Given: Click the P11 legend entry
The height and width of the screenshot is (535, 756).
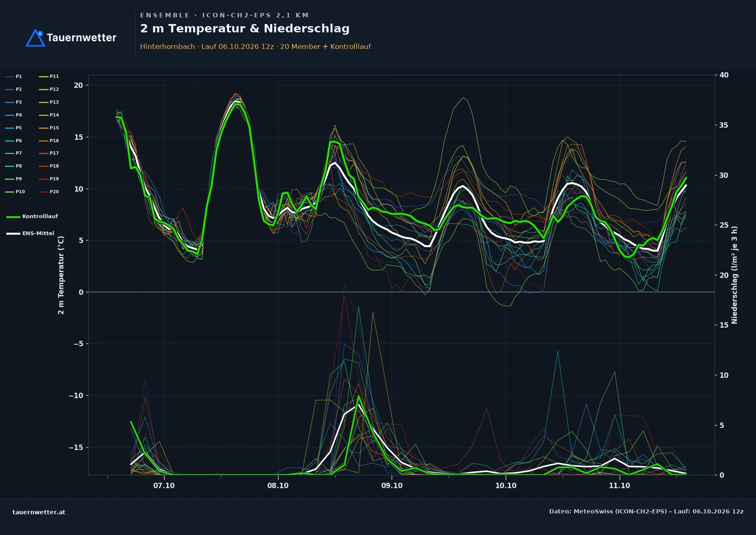Looking at the screenshot, I should pyautogui.click(x=49, y=76).
